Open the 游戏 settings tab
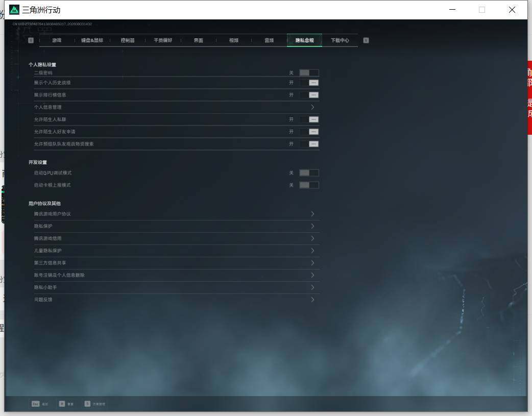The width and height of the screenshot is (532, 416). [57, 40]
